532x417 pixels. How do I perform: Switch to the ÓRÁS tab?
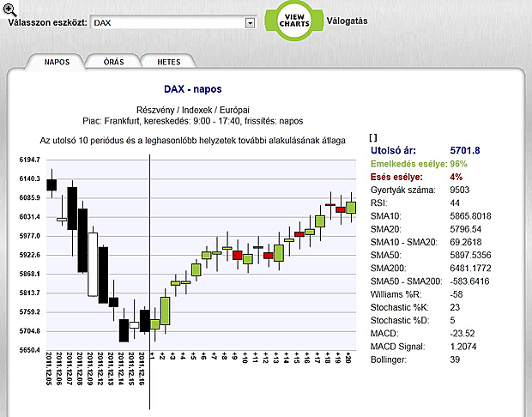[x=113, y=62]
